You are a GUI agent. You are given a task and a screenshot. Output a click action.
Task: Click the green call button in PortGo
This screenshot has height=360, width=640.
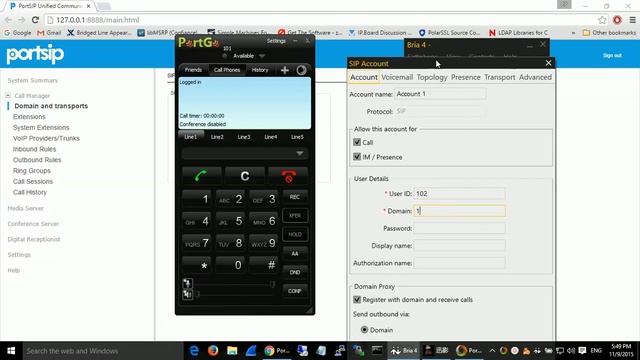pos(202,176)
